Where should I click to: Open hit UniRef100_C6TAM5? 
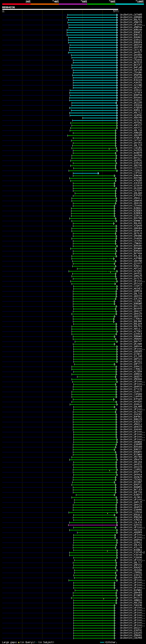click(131, 15)
